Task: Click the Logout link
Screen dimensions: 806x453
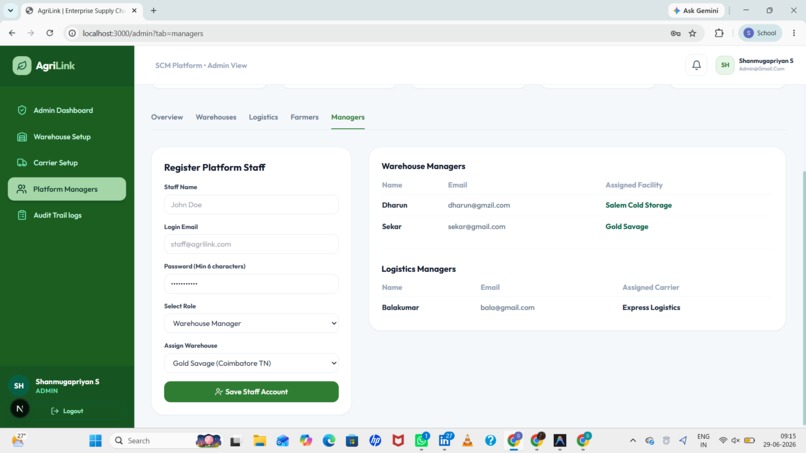Action: click(67, 411)
